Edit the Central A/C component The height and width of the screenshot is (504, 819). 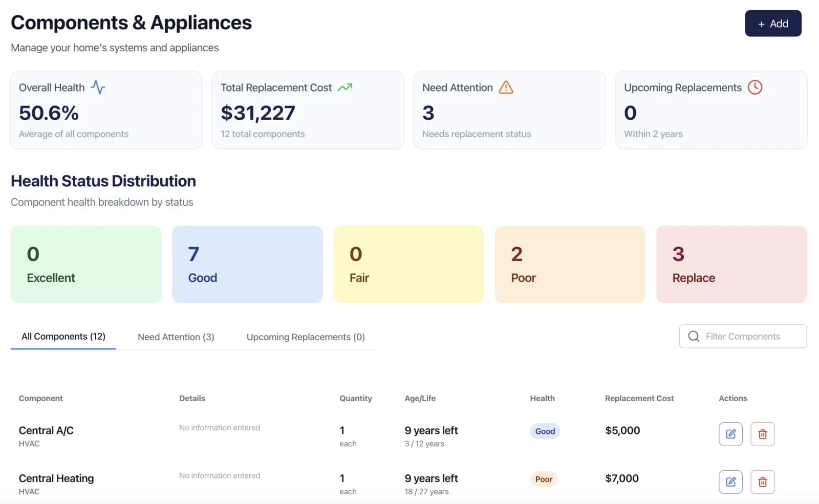[x=730, y=434]
